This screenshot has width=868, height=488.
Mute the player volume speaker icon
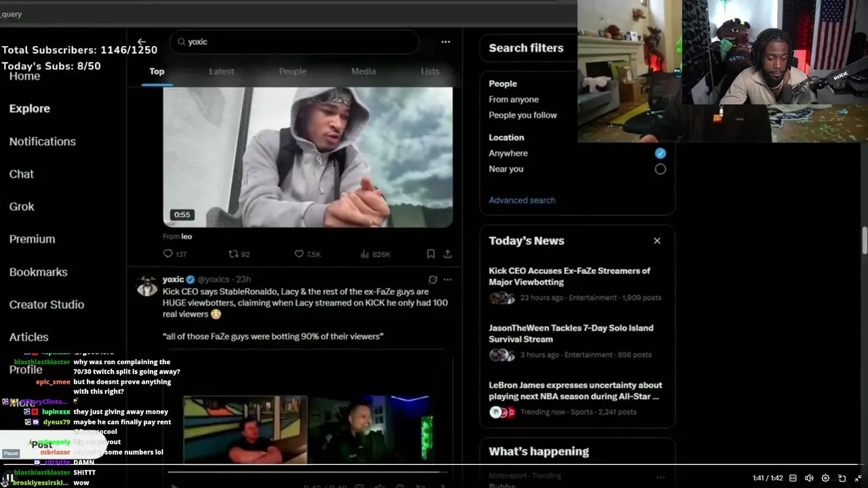point(809,478)
